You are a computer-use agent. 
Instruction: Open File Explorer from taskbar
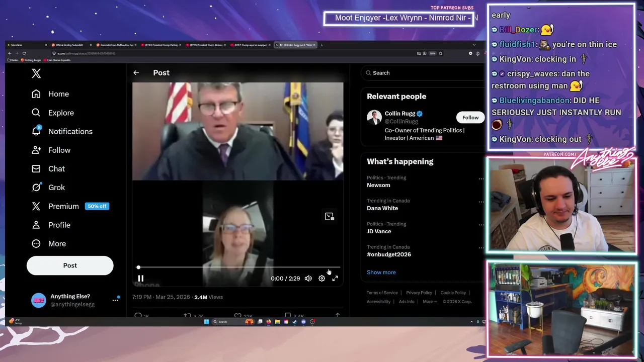tap(277, 322)
